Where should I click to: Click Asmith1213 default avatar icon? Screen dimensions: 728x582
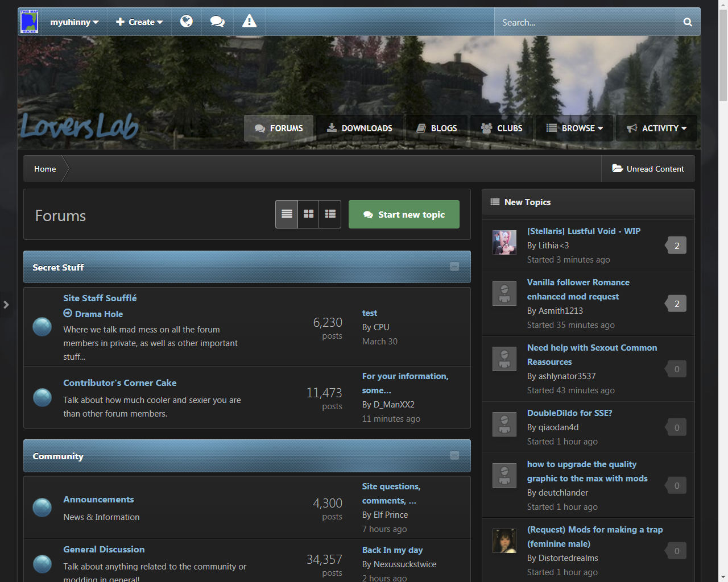click(x=504, y=293)
